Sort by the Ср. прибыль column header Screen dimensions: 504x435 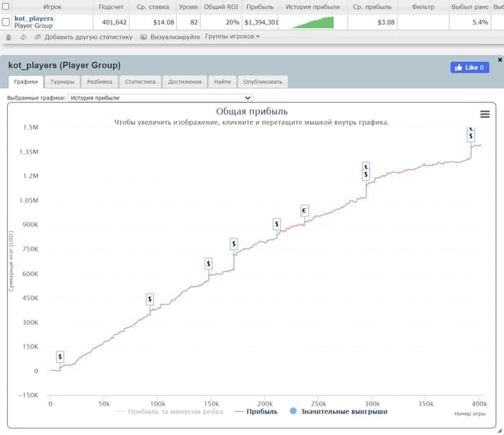(372, 6)
